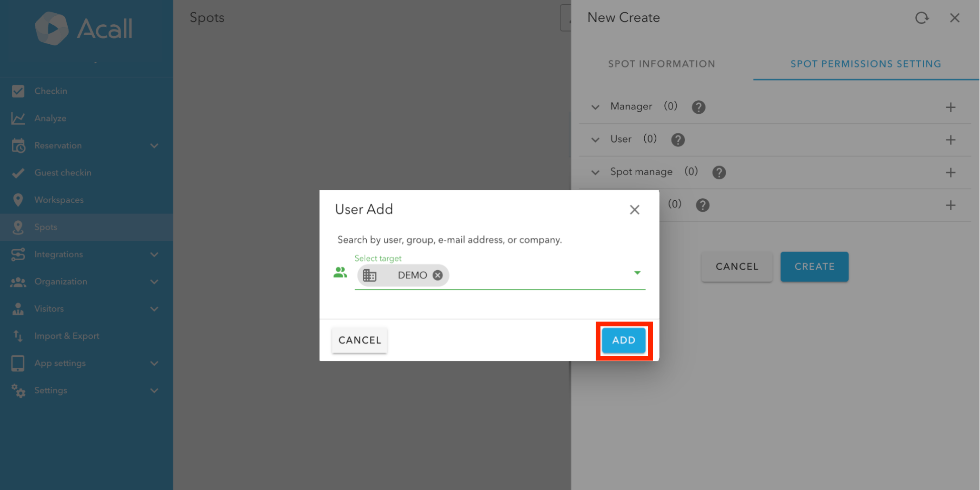This screenshot has height=490, width=980.
Task: Select Spot Permissions Setting tab
Action: (865, 64)
